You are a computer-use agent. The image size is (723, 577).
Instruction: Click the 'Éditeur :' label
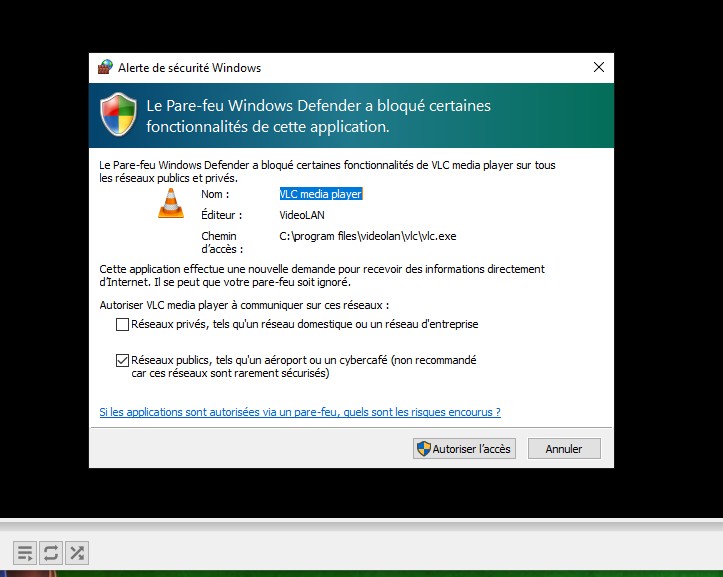(x=221, y=215)
